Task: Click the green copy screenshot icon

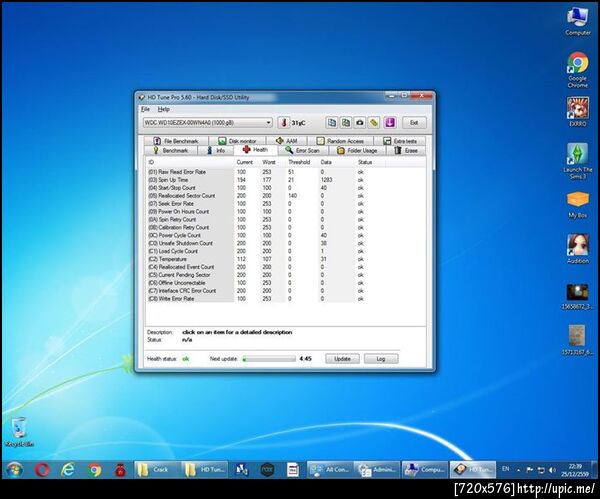Action: pos(346,123)
